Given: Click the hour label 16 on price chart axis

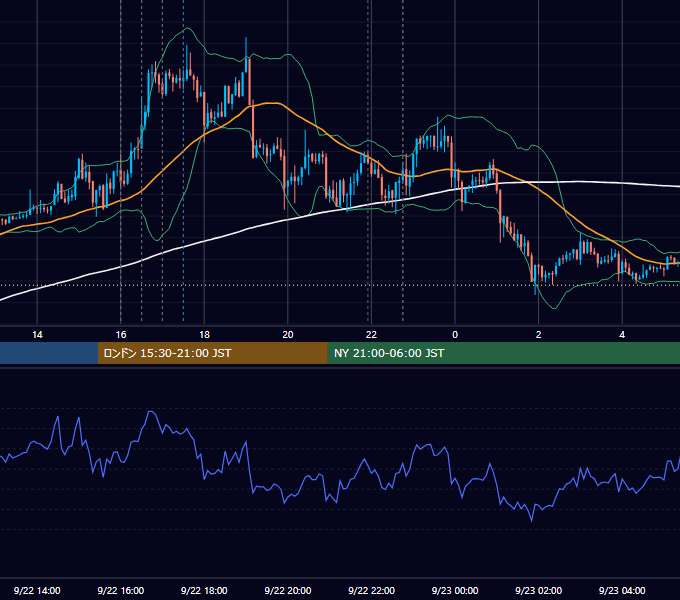Looking at the screenshot, I should click(x=121, y=335).
